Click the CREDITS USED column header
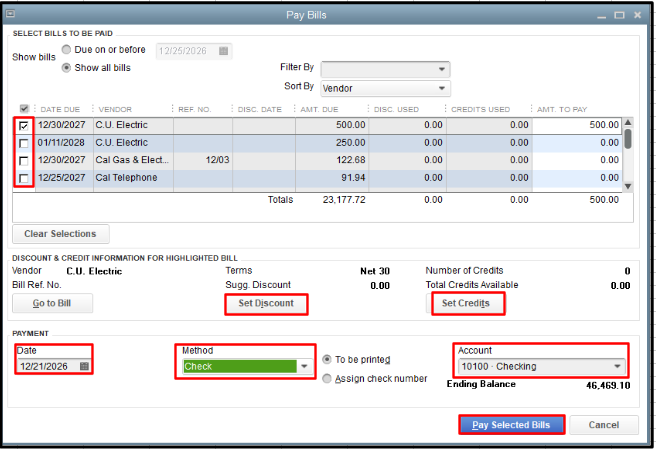 click(480, 110)
